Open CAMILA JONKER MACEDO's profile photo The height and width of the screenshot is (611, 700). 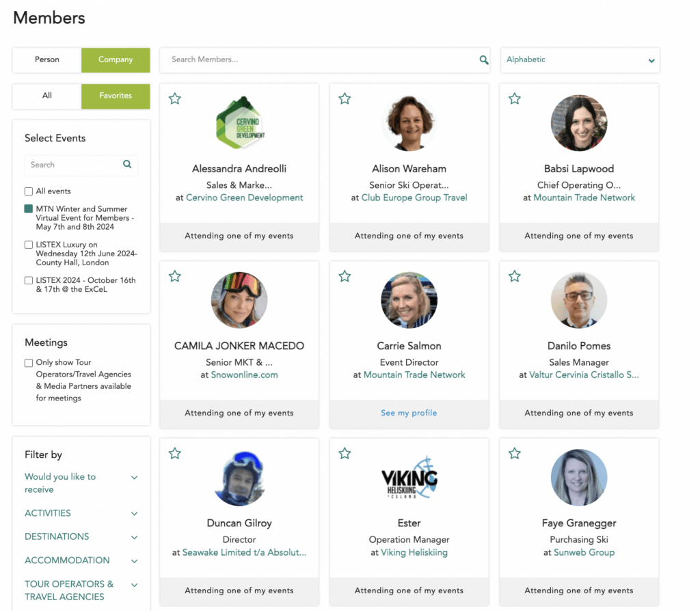(x=239, y=300)
